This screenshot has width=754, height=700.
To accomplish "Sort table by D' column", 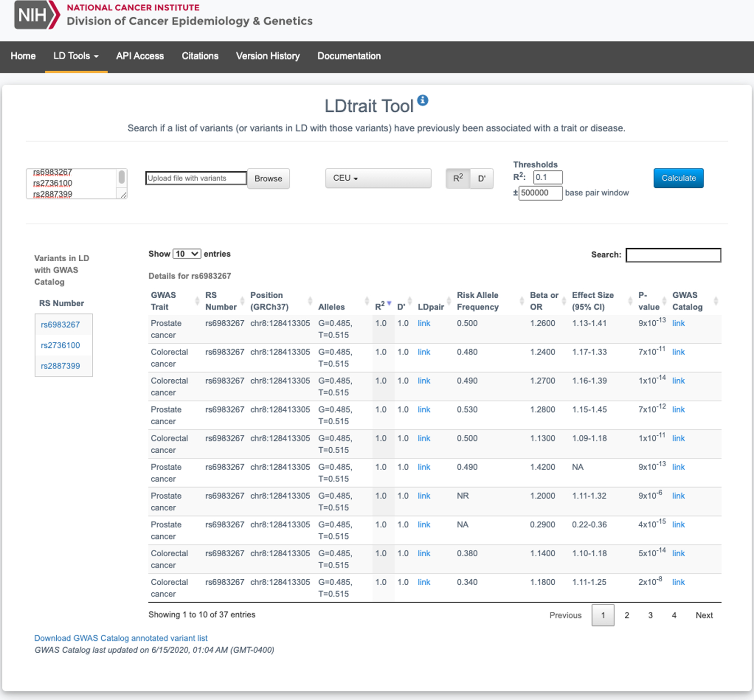I will tap(404, 306).
